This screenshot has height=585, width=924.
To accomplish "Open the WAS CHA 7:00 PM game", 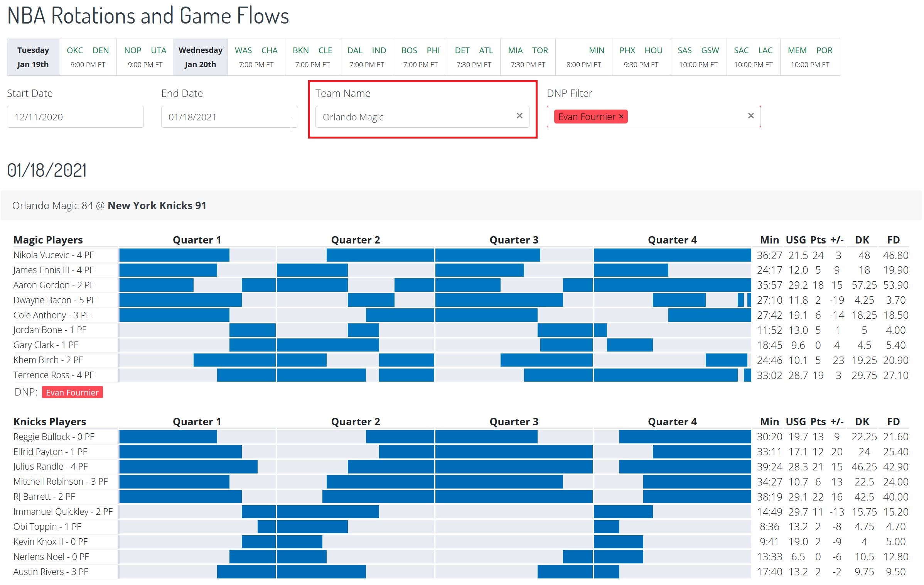I will [x=256, y=57].
